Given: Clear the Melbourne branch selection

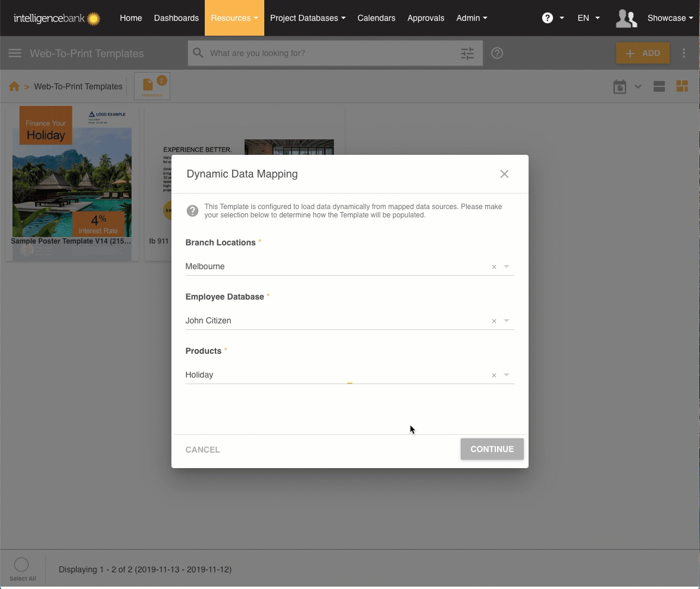Looking at the screenshot, I should pyautogui.click(x=494, y=267).
